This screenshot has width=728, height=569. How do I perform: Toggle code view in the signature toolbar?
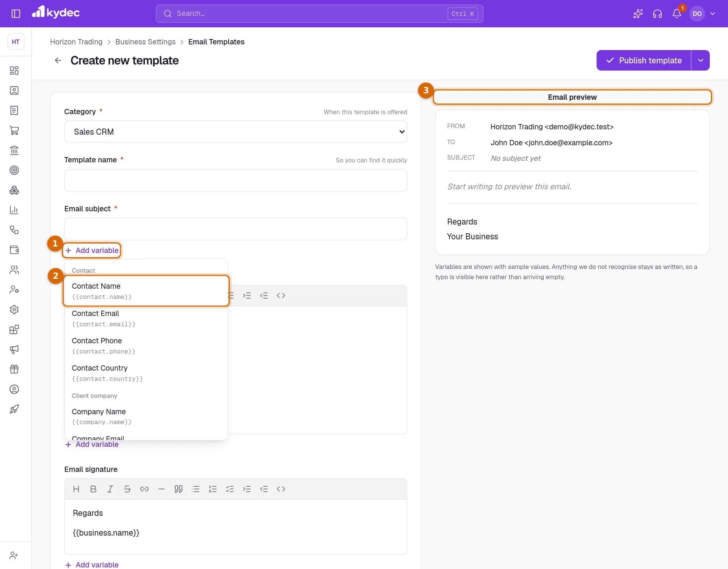pos(281,489)
